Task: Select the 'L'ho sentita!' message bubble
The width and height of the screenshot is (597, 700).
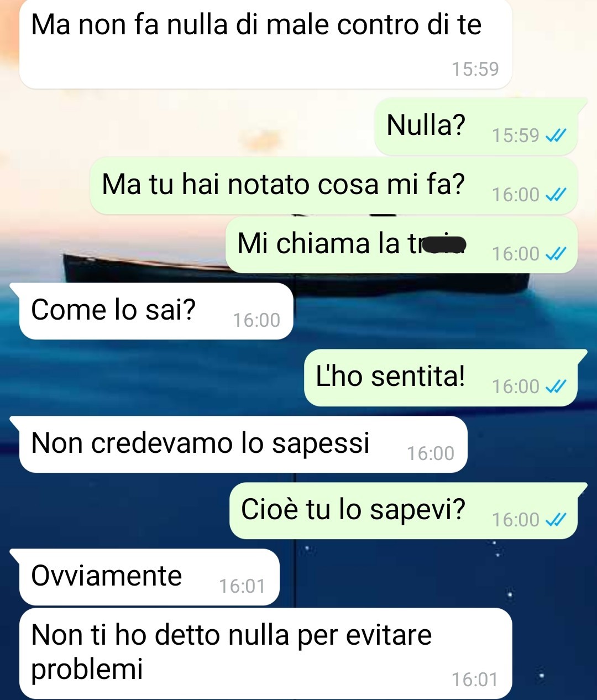Action: point(441,377)
